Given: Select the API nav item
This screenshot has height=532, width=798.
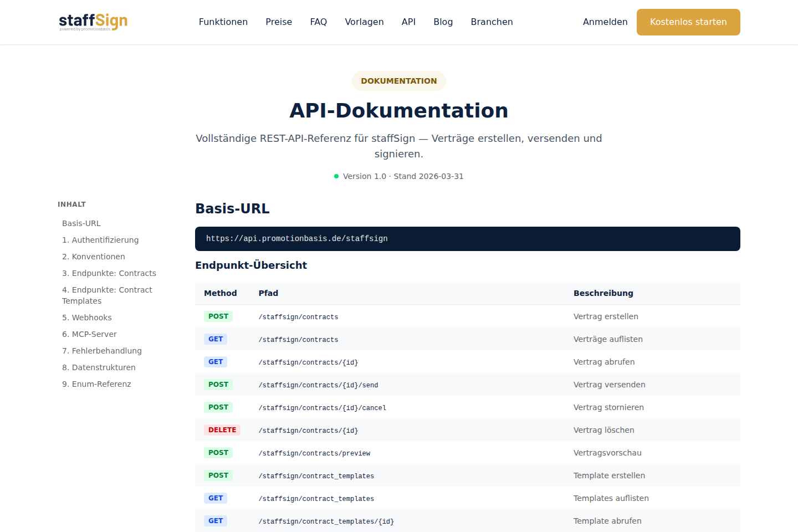Looking at the screenshot, I should click(x=408, y=22).
